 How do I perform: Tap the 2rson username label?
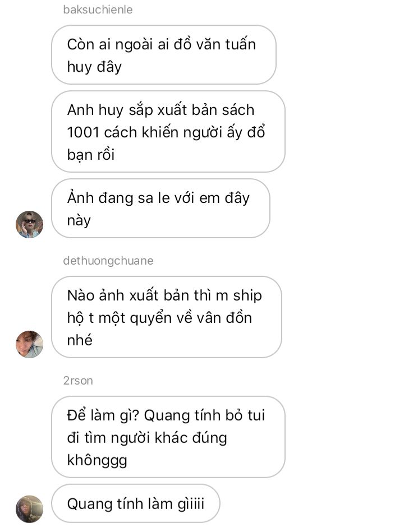click(x=78, y=380)
